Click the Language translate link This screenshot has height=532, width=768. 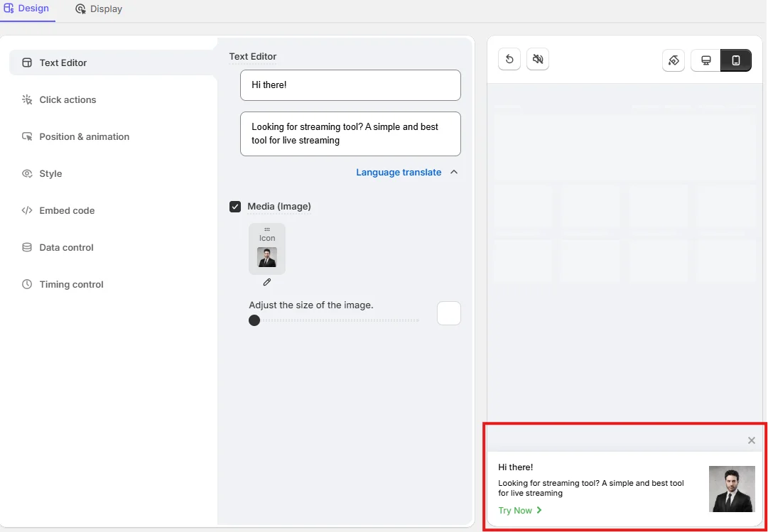[x=399, y=173]
